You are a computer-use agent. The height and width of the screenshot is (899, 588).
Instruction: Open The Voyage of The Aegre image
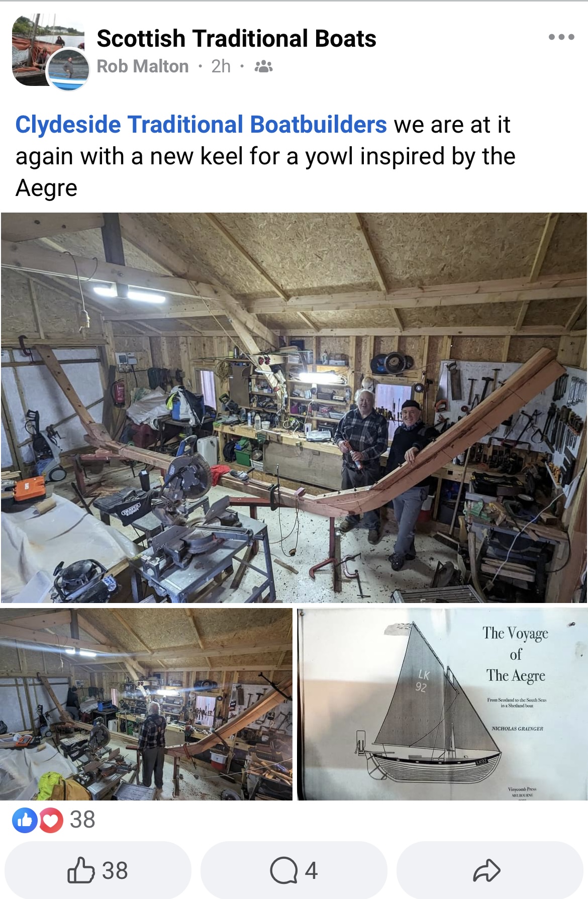tap(442, 704)
